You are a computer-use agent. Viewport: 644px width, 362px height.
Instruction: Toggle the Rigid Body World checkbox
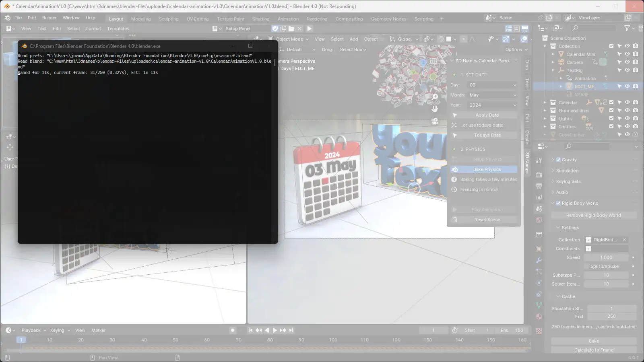pos(558,203)
